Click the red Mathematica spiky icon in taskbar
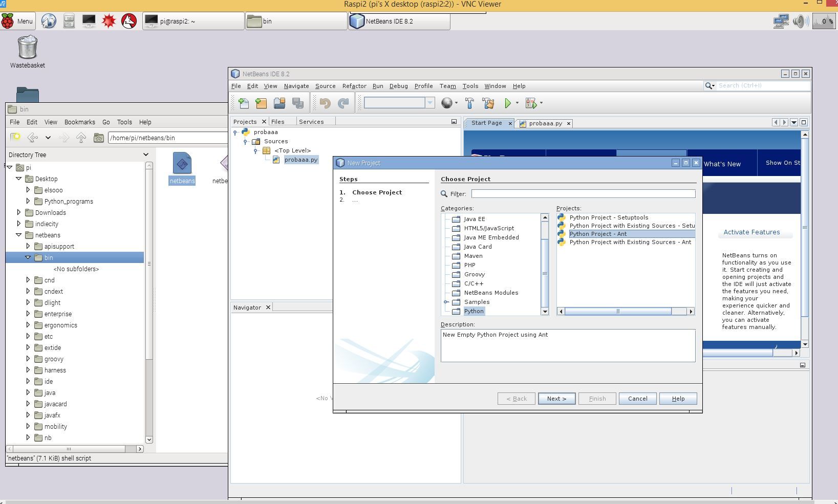Viewport: 838px width, 504px height. tap(109, 21)
